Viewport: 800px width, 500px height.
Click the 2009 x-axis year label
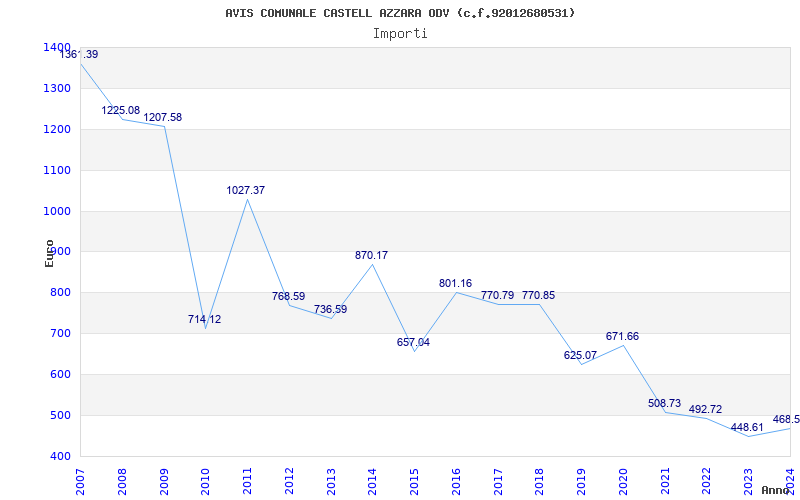click(x=164, y=482)
